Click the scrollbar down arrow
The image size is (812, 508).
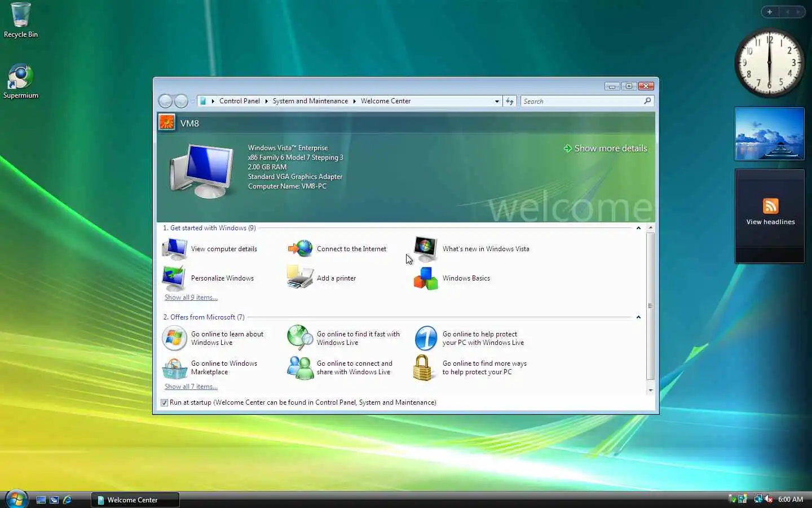(x=650, y=390)
